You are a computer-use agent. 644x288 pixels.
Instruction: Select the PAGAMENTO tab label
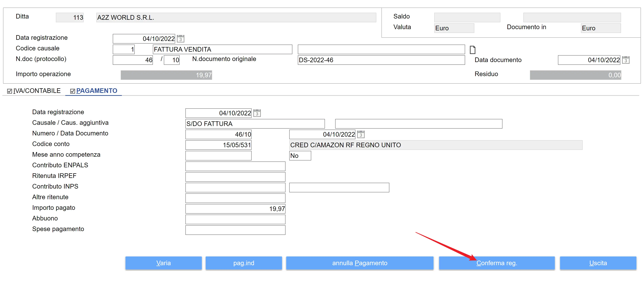point(96,91)
